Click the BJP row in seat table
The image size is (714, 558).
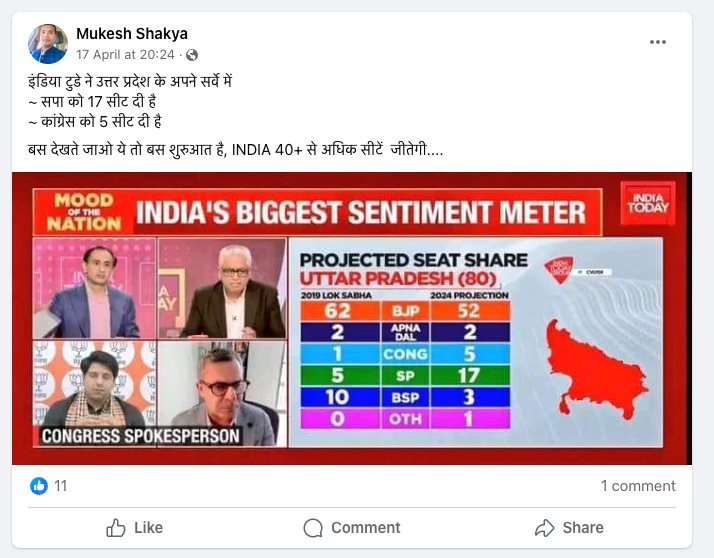[405, 312]
